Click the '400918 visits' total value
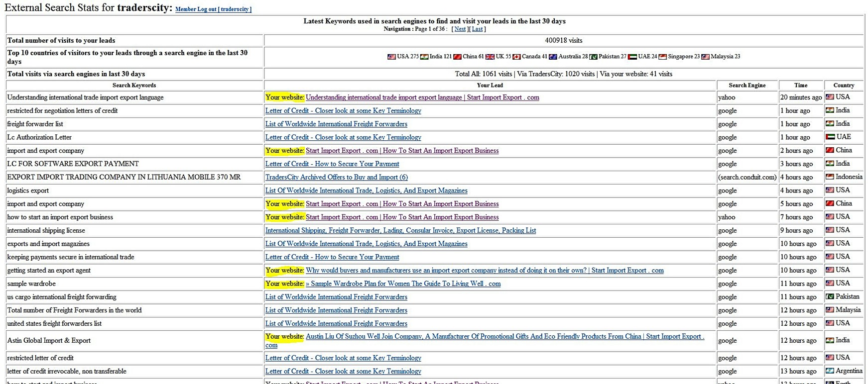Viewport: 868px width, 384px height. click(564, 40)
